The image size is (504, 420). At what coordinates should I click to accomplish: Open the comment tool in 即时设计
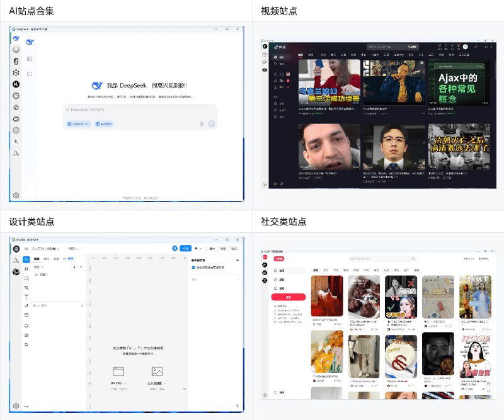point(25,324)
